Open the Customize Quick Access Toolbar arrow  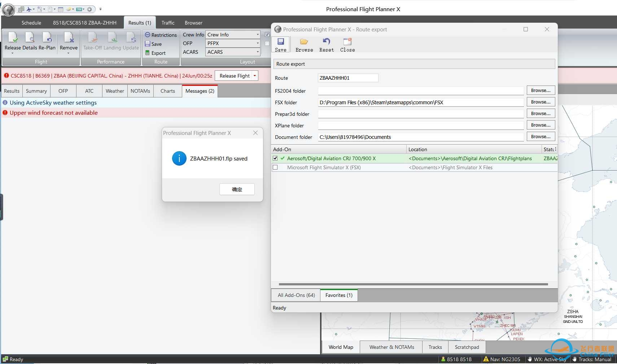100,9
